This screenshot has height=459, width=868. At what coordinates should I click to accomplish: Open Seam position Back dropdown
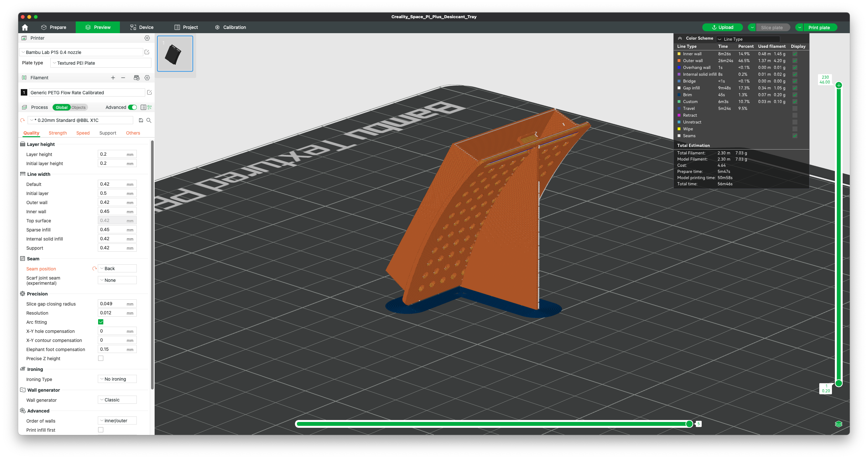coord(117,269)
